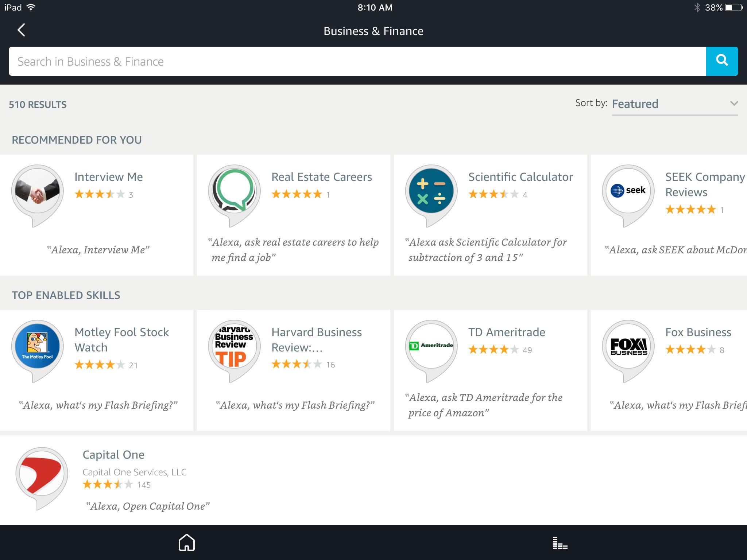Tap the Flash Briefing phrase under Harvard Business Review
This screenshot has width=747, height=560.
click(x=295, y=405)
